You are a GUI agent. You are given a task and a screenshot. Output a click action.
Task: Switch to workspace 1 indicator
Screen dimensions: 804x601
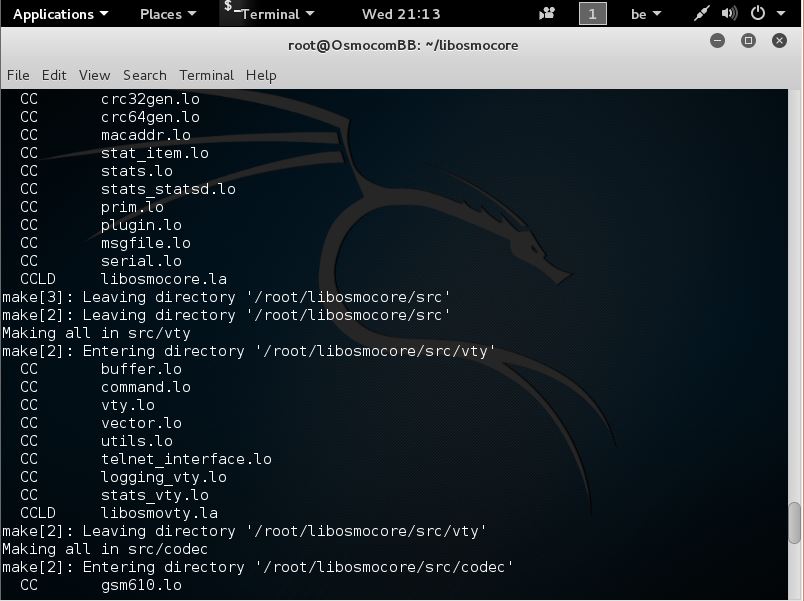[592, 13]
